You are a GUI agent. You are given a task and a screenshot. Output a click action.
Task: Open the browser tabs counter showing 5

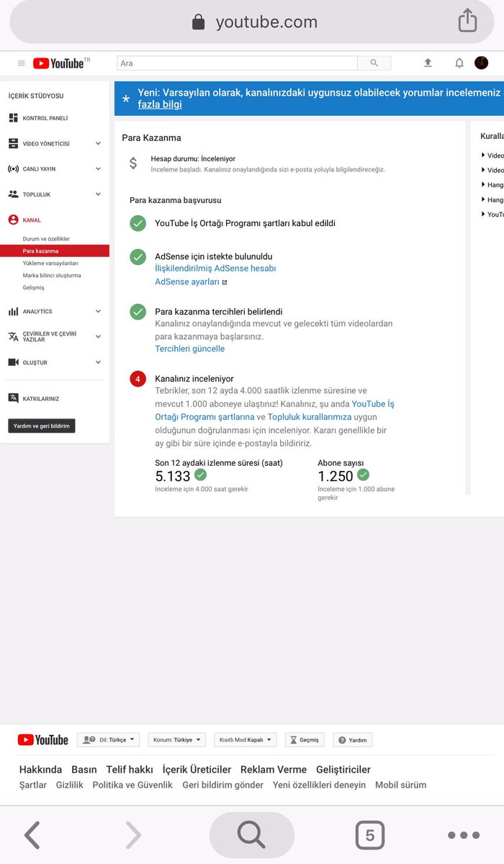pos(370,835)
